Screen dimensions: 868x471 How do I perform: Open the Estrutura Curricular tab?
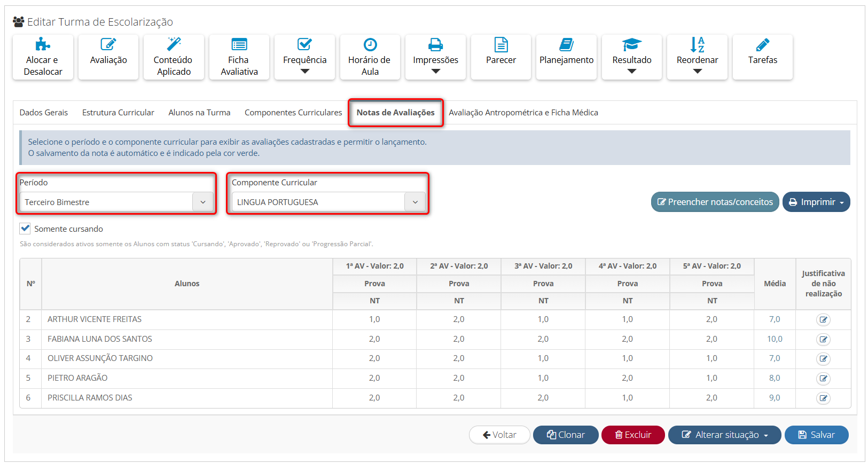click(x=118, y=113)
